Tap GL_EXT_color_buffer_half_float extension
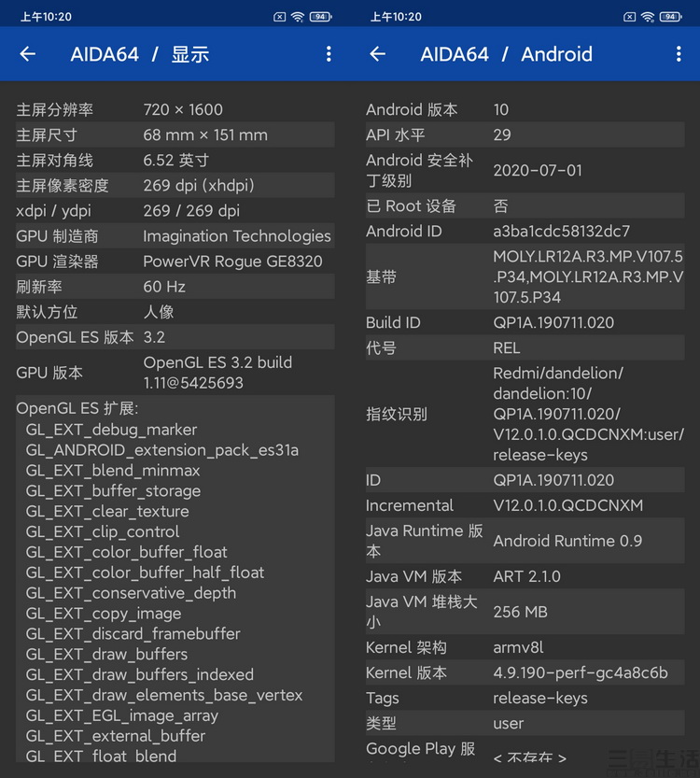This screenshot has width=700, height=778. [x=145, y=573]
